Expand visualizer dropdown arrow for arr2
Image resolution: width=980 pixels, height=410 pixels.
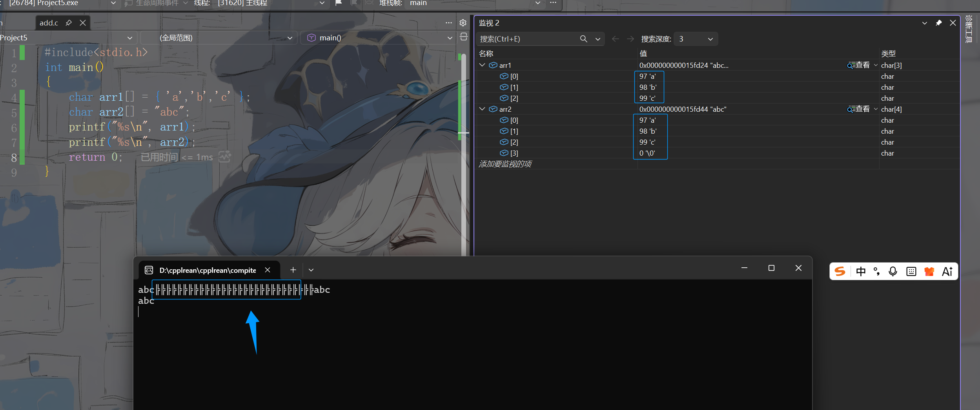pos(876,109)
